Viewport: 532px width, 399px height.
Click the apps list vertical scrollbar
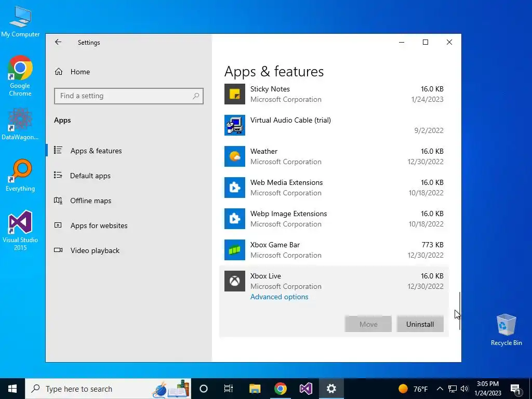pos(459,311)
